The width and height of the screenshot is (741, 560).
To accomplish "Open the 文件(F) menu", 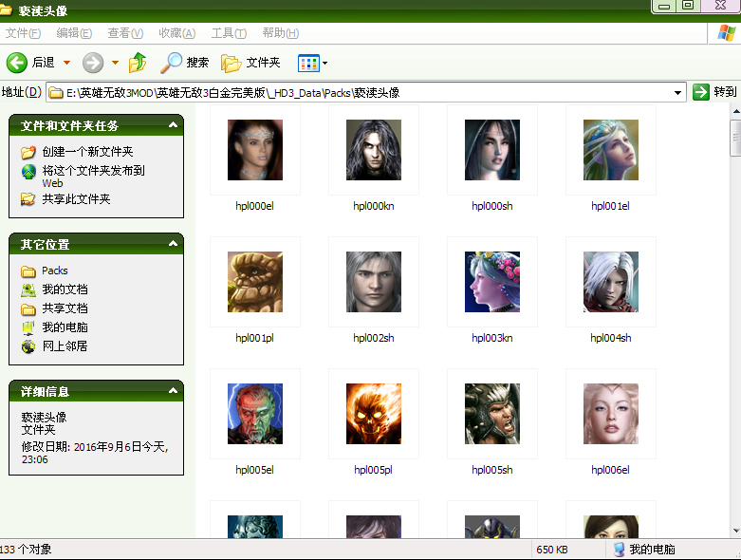I will [x=23, y=33].
